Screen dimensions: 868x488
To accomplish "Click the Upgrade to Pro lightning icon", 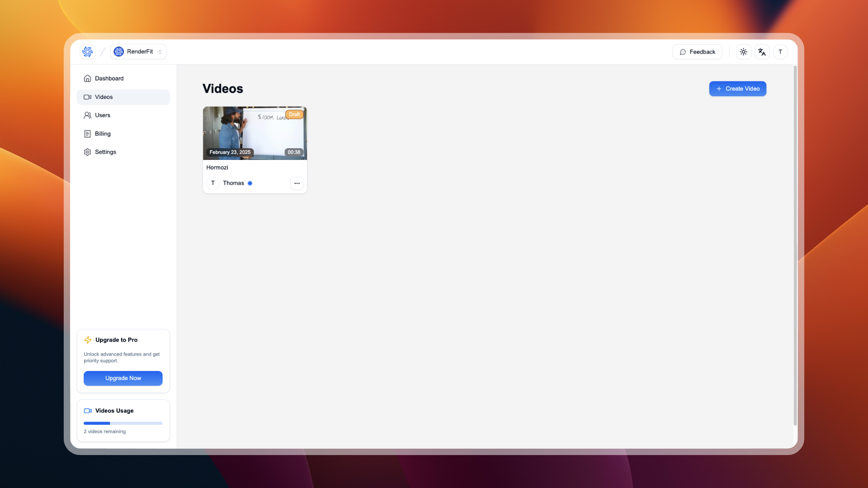I will click(88, 340).
